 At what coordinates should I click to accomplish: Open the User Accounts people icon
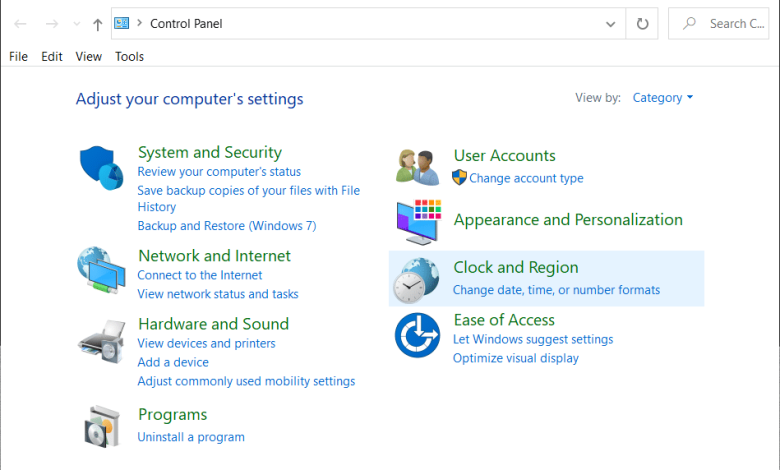[x=417, y=167]
